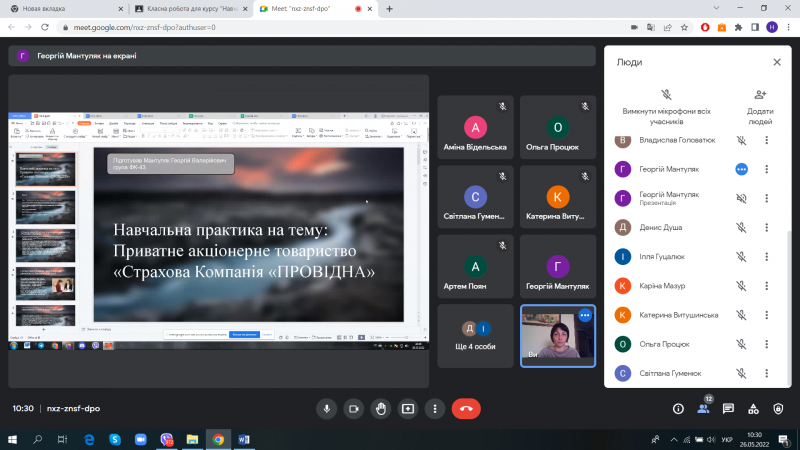Open options for Владислав Головатюк
This screenshot has height=450, width=800.
tap(766, 140)
